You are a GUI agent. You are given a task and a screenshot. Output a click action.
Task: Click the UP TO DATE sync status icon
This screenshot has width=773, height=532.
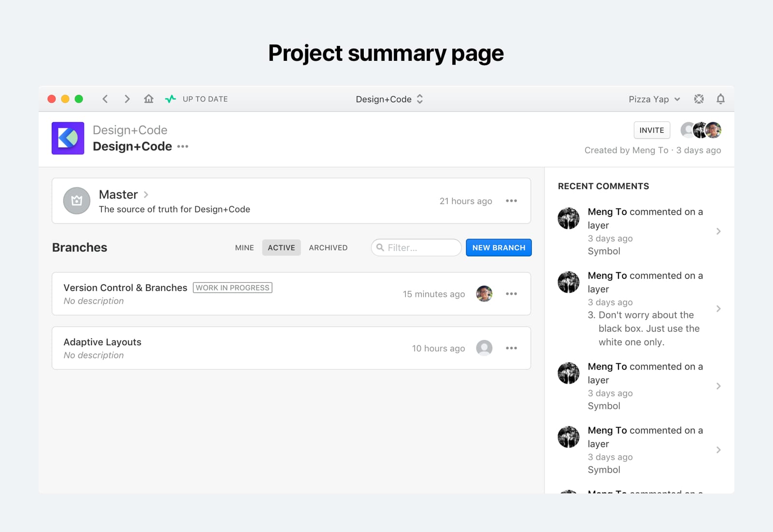point(170,98)
